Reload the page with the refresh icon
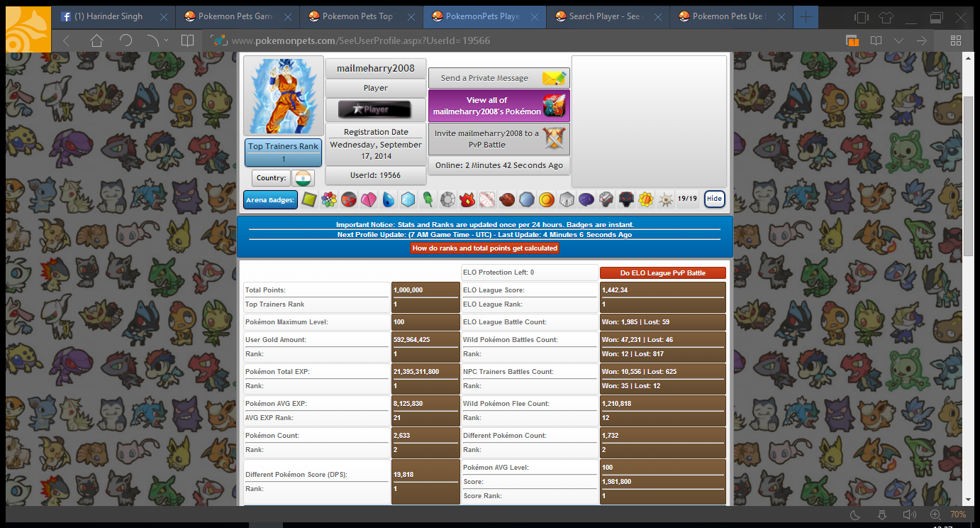Image resolution: width=980 pixels, height=528 pixels. coord(126,40)
